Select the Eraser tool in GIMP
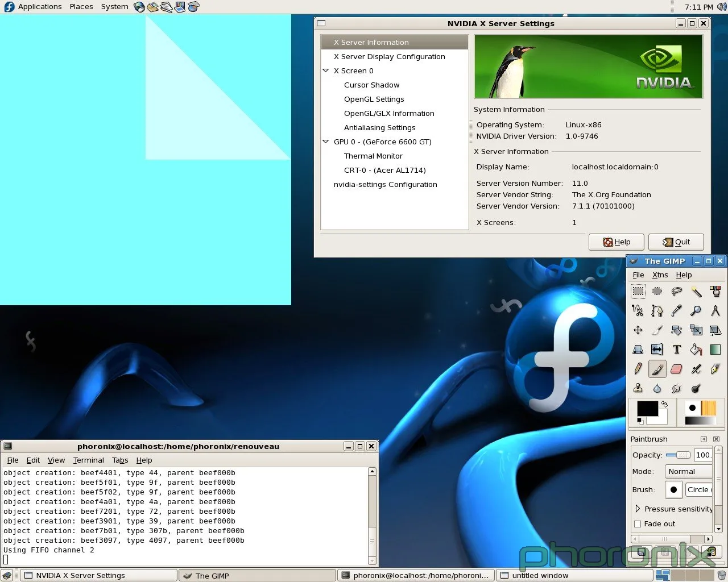728x582 pixels. pyautogui.click(x=677, y=369)
